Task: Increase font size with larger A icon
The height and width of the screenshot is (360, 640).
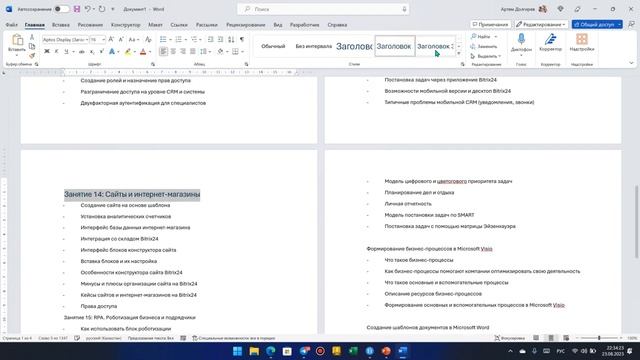Action: (x=111, y=40)
